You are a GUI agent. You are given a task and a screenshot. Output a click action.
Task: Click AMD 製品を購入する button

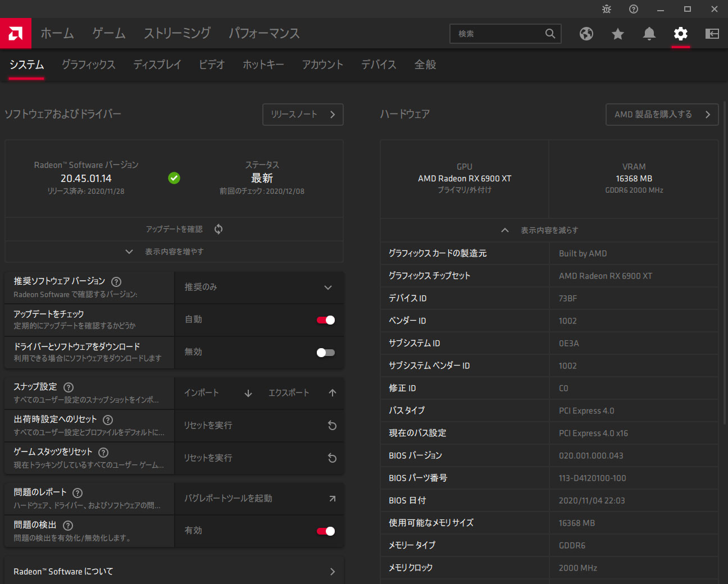[662, 115]
